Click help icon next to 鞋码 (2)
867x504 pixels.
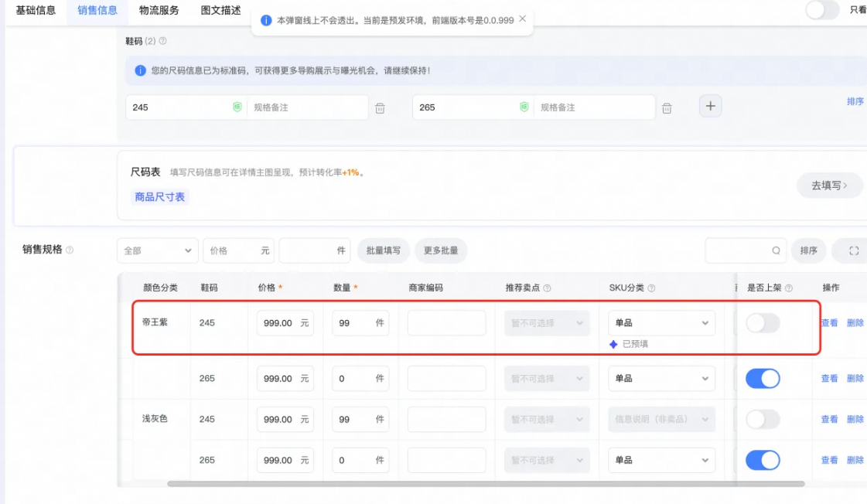coord(162,41)
